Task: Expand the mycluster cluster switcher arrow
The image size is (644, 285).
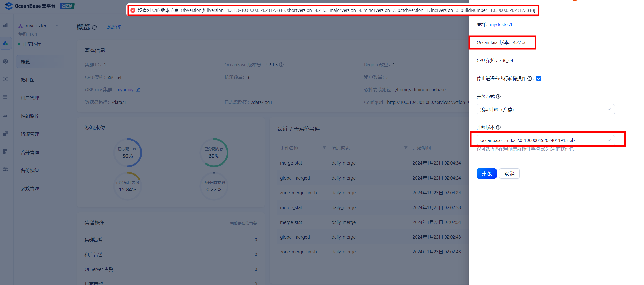Action: point(57,26)
